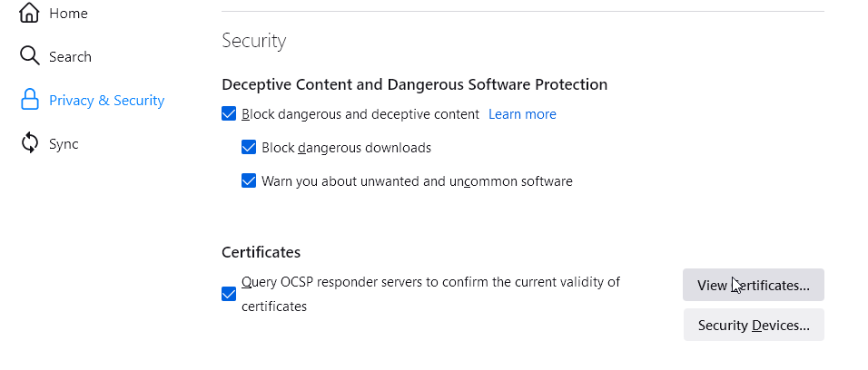Click the Sync circular arrows icon
This screenshot has height=370, width=868.
tap(29, 142)
